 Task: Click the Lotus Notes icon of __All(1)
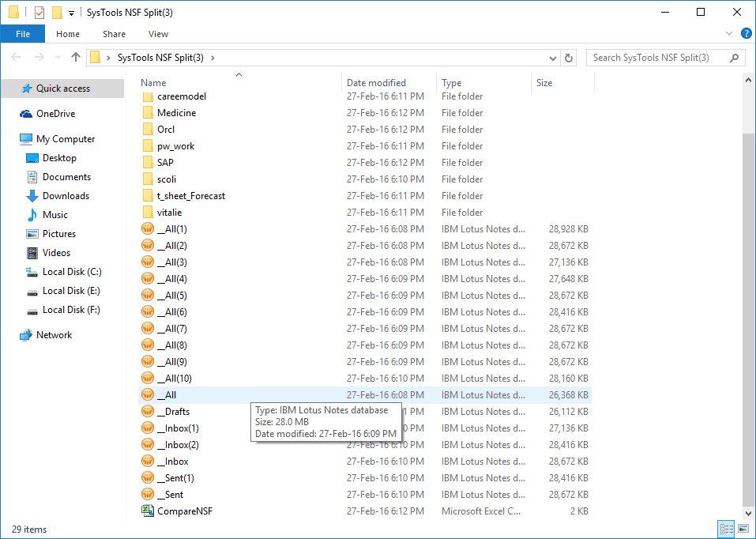coord(148,228)
